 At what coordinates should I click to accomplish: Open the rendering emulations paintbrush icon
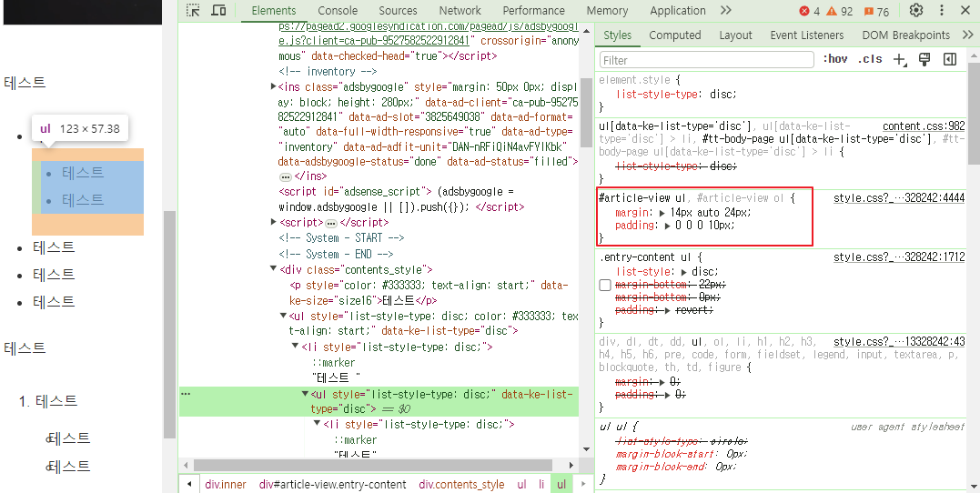(925, 59)
